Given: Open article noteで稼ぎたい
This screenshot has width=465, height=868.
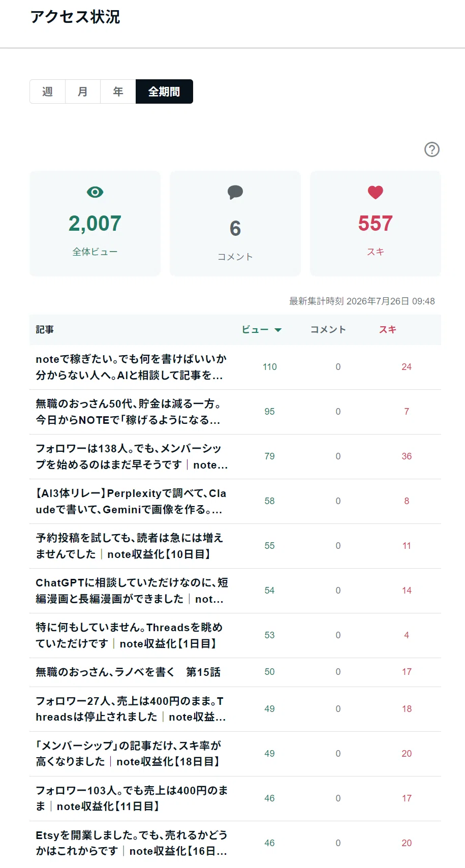Looking at the screenshot, I should (x=131, y=367).
